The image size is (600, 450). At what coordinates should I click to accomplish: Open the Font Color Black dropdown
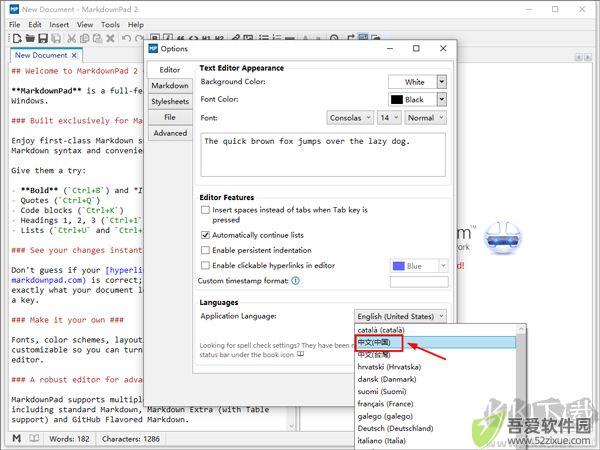pyautogui.click(x=442, y=99)
